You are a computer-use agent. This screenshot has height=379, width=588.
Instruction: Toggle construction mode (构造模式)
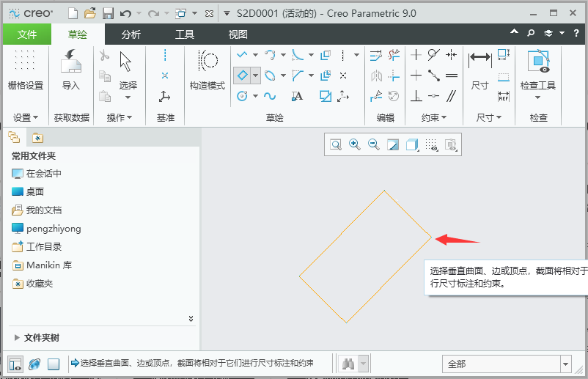click(x=207, y=70)
